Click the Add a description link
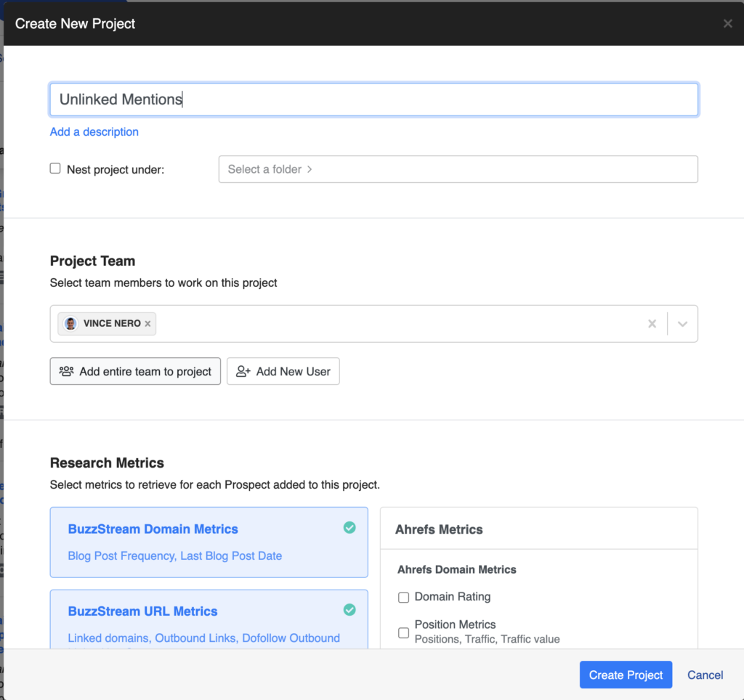744x700 pixels. click(x=94, y=131)
